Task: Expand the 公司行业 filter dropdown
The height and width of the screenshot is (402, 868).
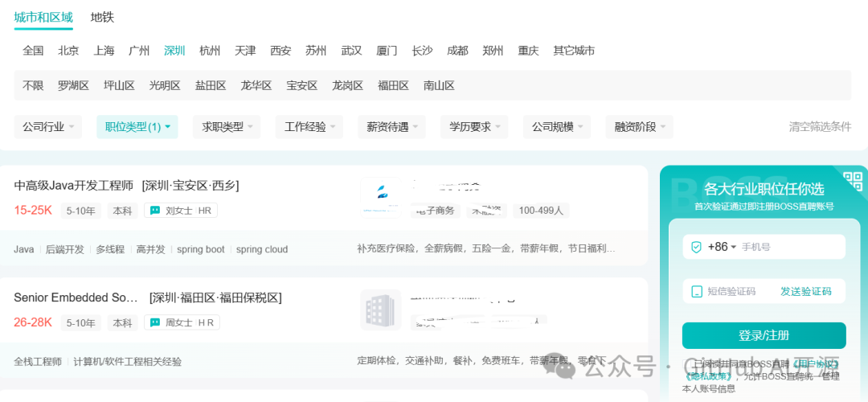Action: tap(47, 127)
